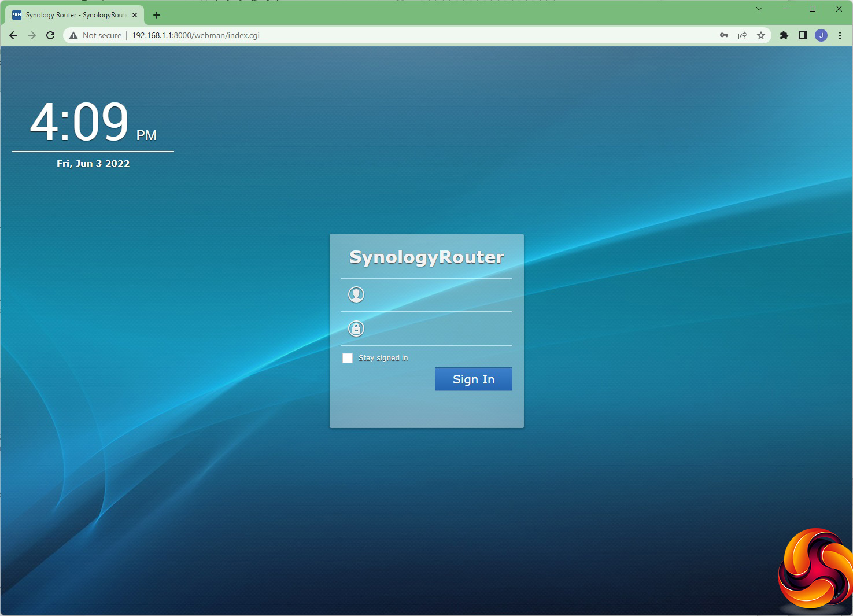Viewport: 853px width, 616px height.
Task: Share this page via the share icon
Action: (743, 35)
